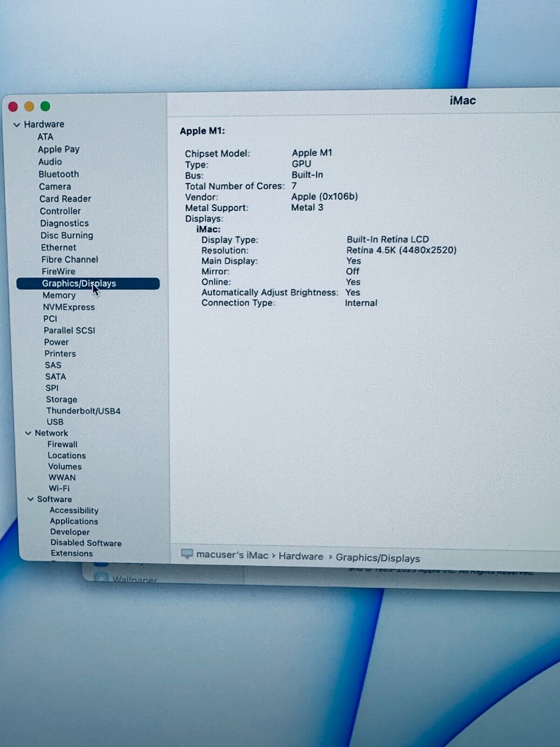The width and height of the screenshot is (560, 747).
Task: View Storage information
Action: click(x=61, y=399)
